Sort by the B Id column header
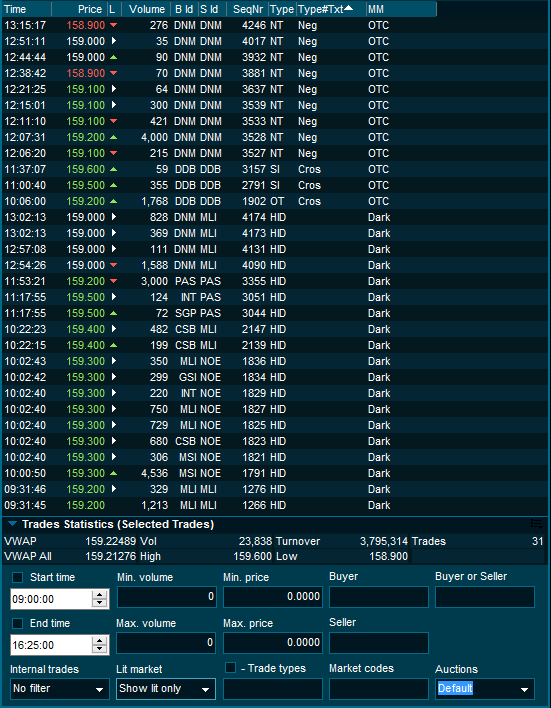Screen dimensions: 551x708 [x=184, y=9]
